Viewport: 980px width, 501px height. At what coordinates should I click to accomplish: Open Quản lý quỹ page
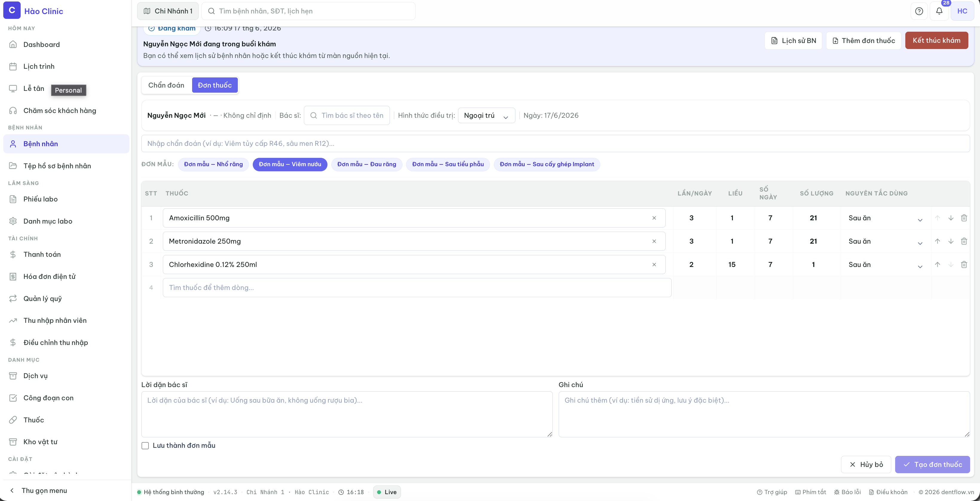coord(66,298)
